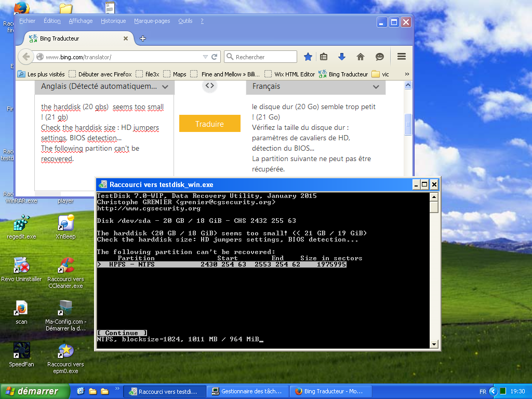Click the green system tray icon
532x399 pixels.
coord(503,391)
